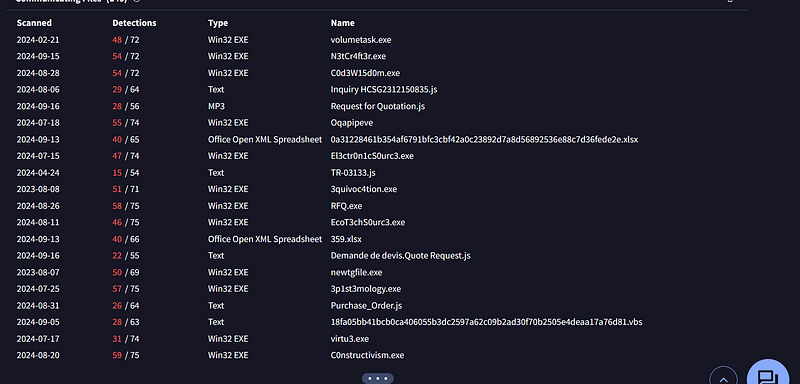Click detection ratio 58 / 75
Image resolution: width=800 pixels, height=384 pixels.
(x=126, y=206)
